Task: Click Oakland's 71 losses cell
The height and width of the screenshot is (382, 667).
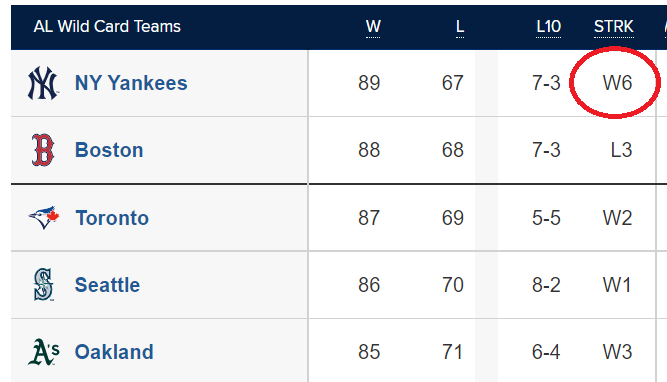Action: point(453,352)
